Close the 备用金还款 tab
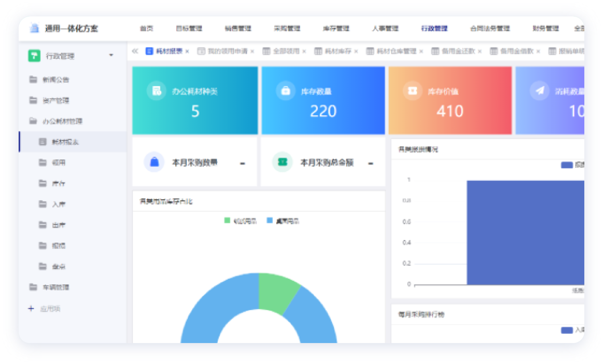This screenshot has width=603, height=364. [x=480, y=51]
